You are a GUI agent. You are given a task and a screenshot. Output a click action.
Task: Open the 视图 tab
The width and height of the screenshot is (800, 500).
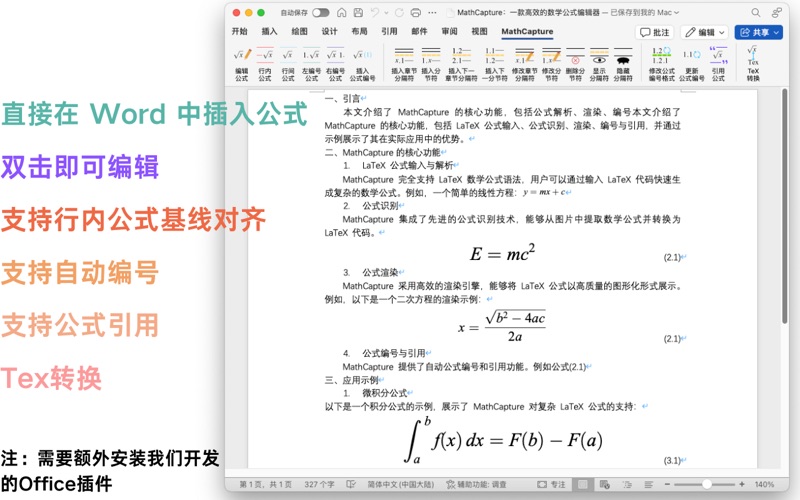coord(479,32)
